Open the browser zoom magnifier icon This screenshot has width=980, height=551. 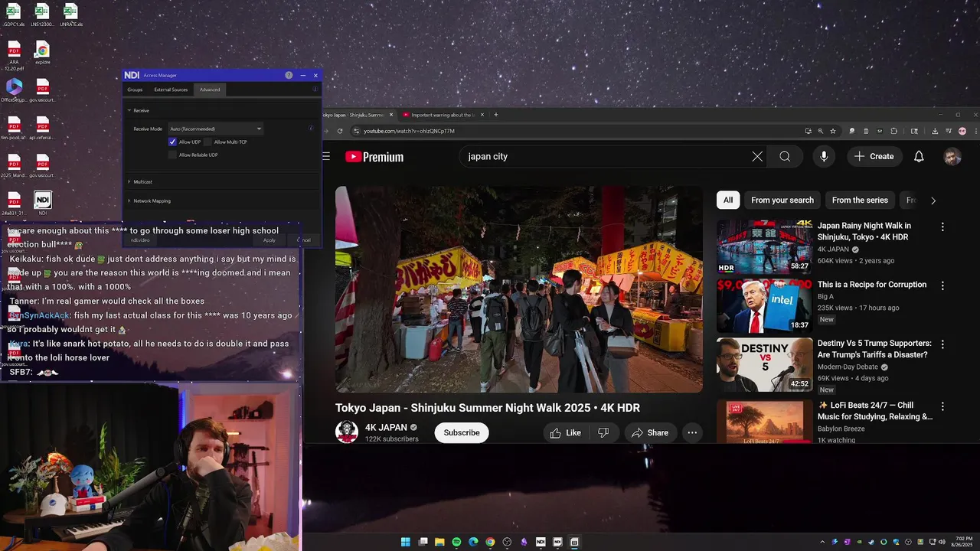coord(820,131)
